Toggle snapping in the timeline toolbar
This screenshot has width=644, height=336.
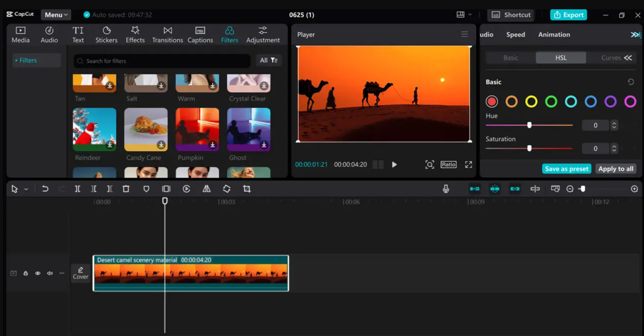pyautogui.click(x=495, y=189)
